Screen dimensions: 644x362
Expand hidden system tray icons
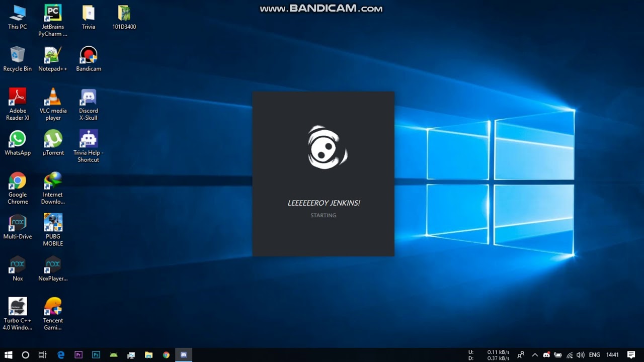coord(535,355)
